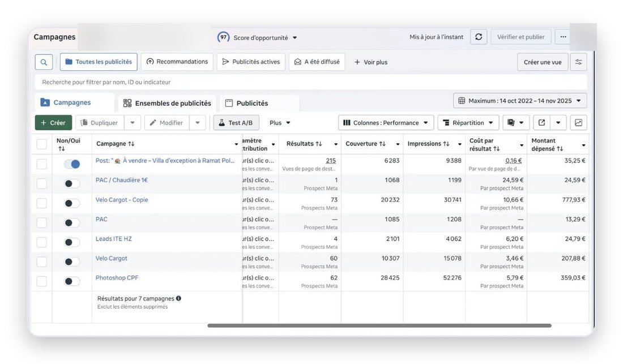This screenshot has height=364, width=623.
Task: Sort campaigns by the Campagne column header
Action: pyautogui.click(x=115, y=144)
